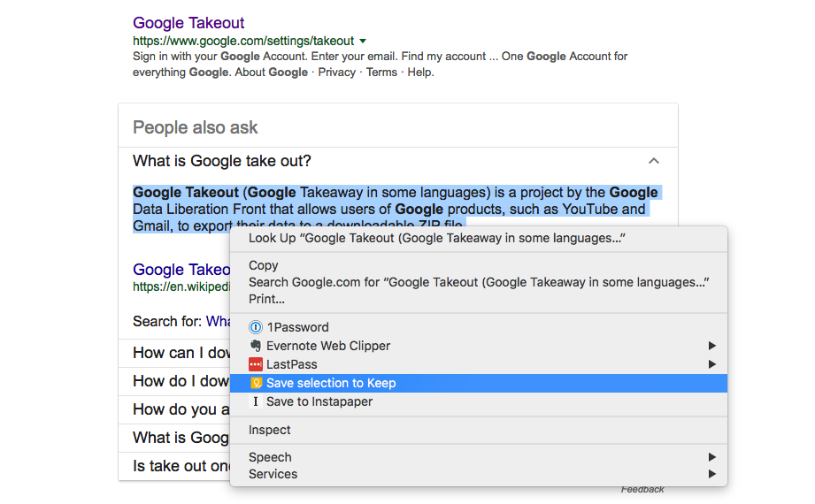The image size is (815, 504).
Task: Expand the Services submenu arrow
Action: [712, 474]
